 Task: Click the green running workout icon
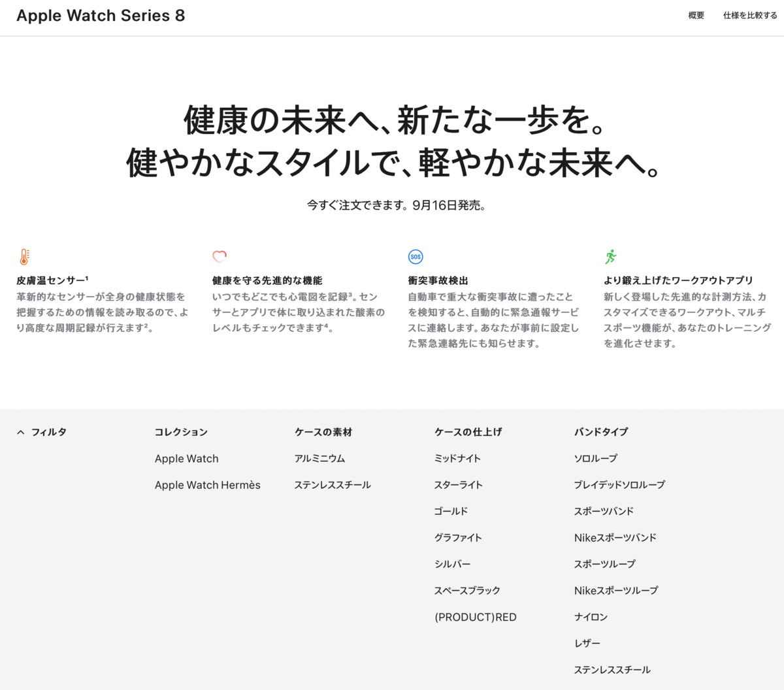tap(611, 256)
